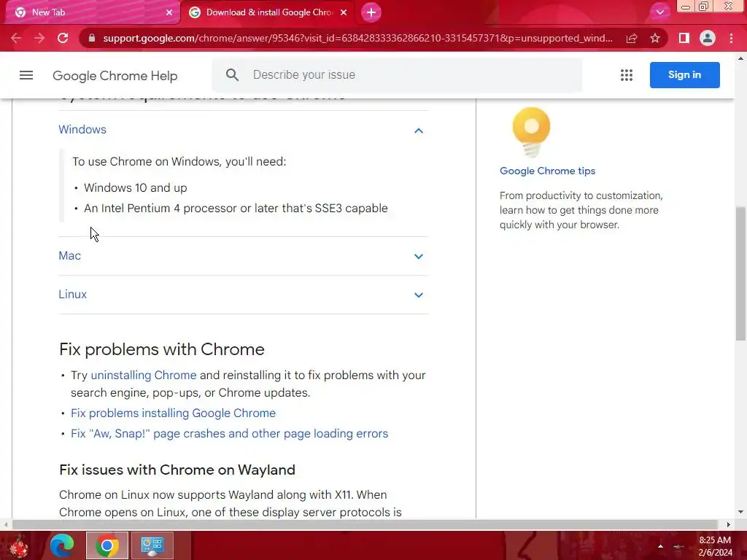Close the Download & install Google Chrome tab
The width and height of the screenshot is (747, 560).
coord(344,12)
